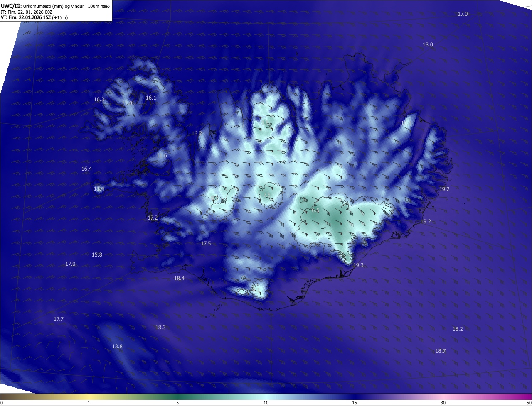Select the 17.5 value label
532x406 pixels.
[x=206, y=244]
